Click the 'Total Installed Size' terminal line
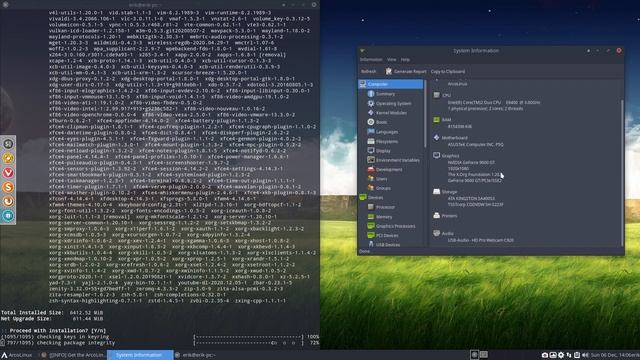This screenshot has width=640, height=360. pos(52,313)
